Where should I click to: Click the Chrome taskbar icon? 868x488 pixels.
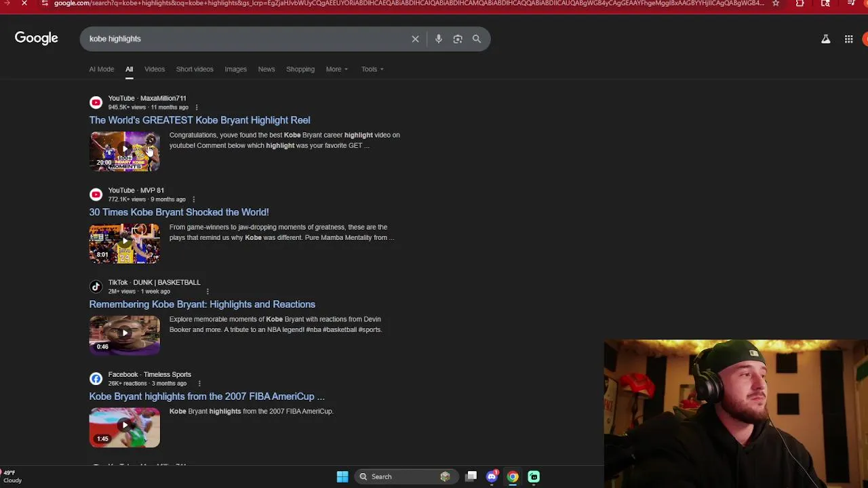pos(513,476)
